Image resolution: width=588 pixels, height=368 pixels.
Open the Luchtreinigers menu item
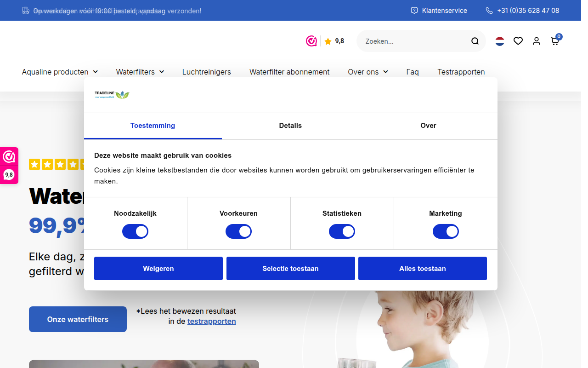[x=207, y=72]
